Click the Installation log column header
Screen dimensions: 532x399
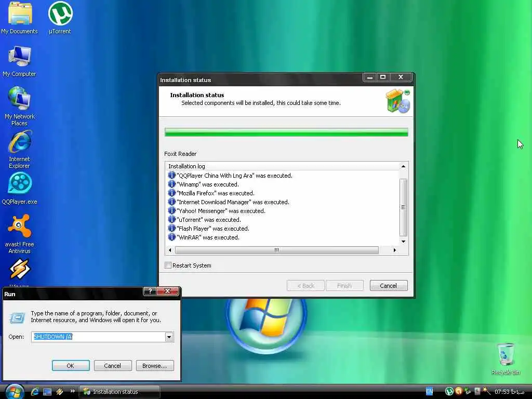(x=282, y=166)
